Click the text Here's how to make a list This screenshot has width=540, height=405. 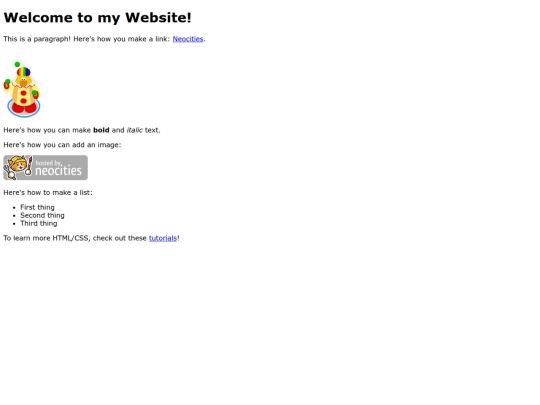click(48, 193)
